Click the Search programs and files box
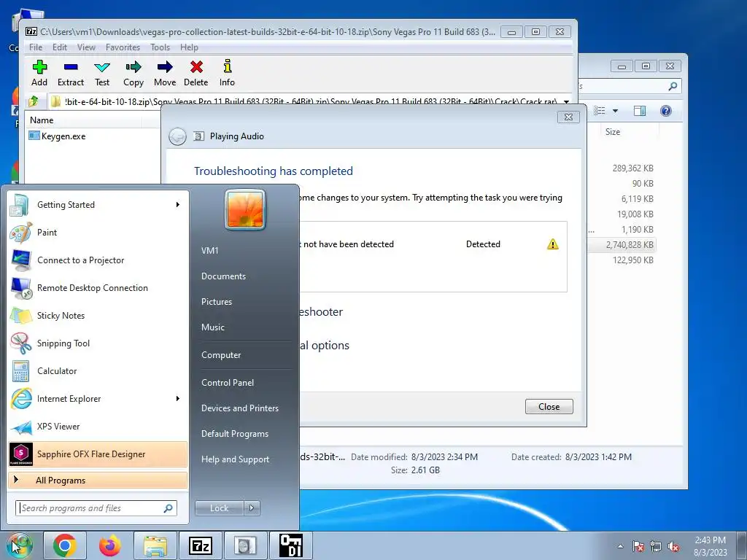Viewport: 747px width, 560px height. coord(96,508)
